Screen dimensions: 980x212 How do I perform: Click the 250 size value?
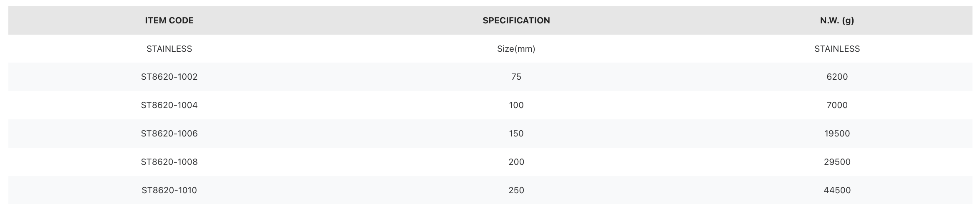coord(516,190)
